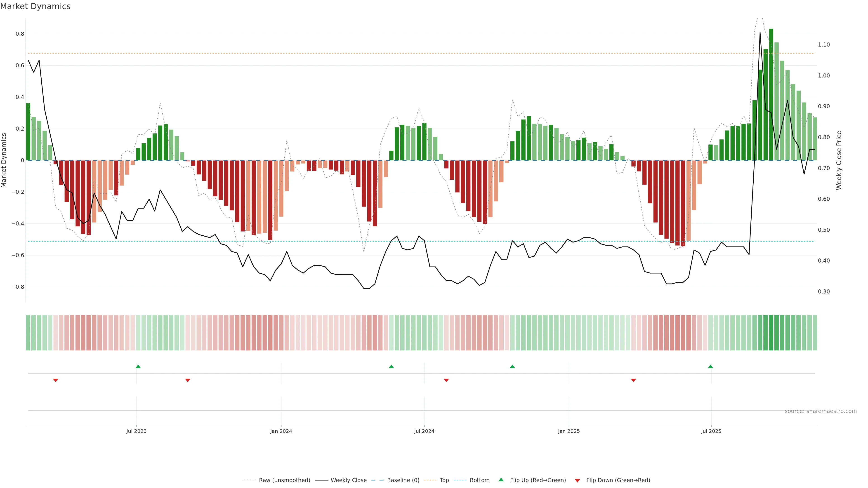Click the flip-down triangle between Jul 2023 and Jan 2024
Screen dimensions: 868x488
188,380
